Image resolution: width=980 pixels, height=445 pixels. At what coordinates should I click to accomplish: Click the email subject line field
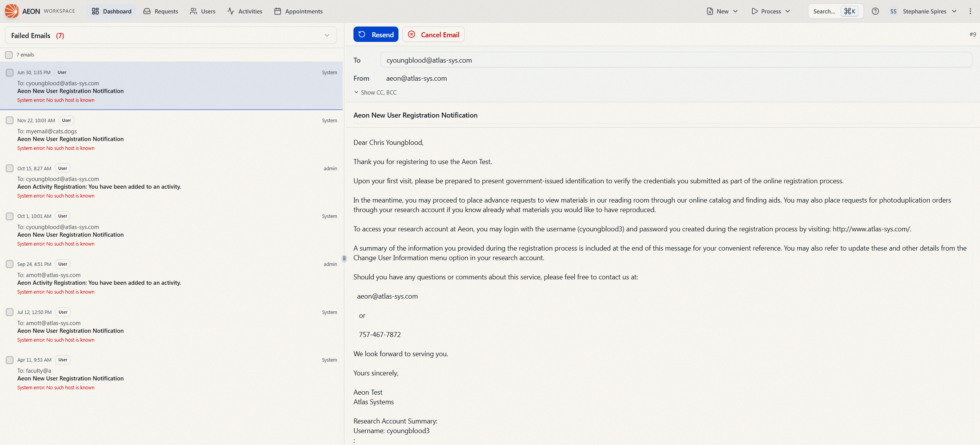[x=662, y=115]
